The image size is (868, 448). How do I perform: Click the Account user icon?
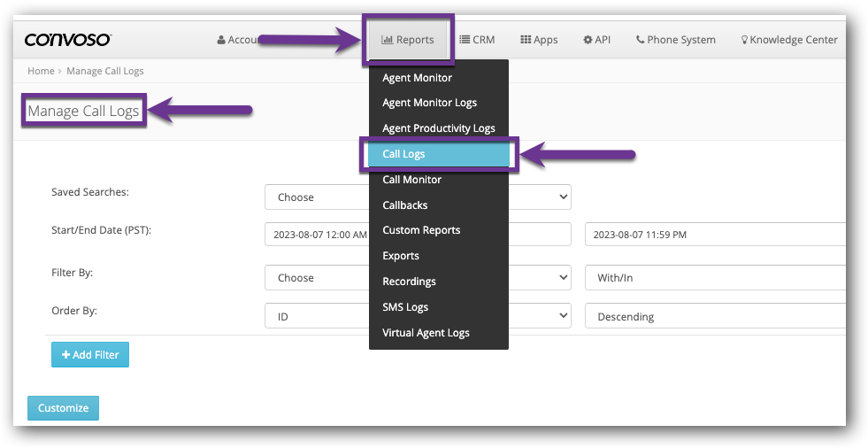(221, 40)
